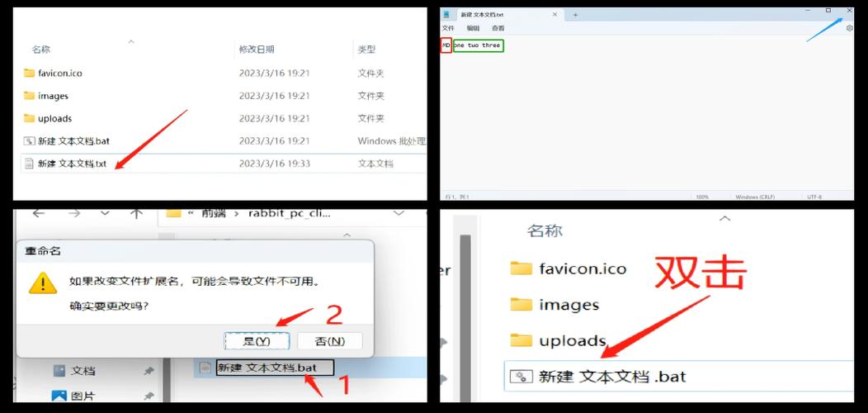Image resolution: width=868 pixels, height=413 pixels.
Task: Close the 新建 文本文档.txt Notepad tab
Action: pos(554,14)
